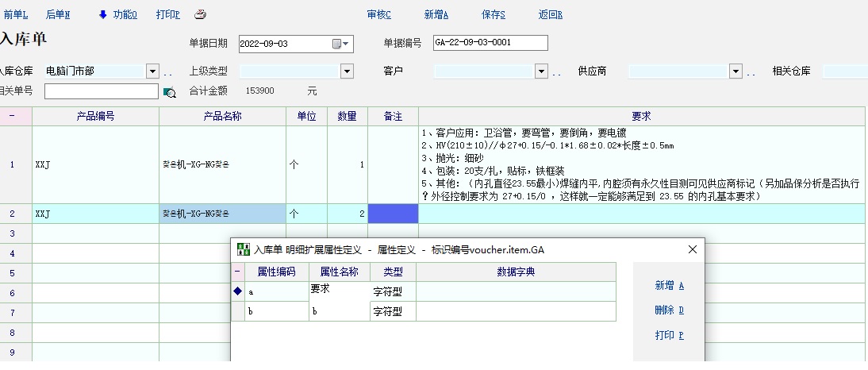Click 审核 in the top menu

(378, 14)
